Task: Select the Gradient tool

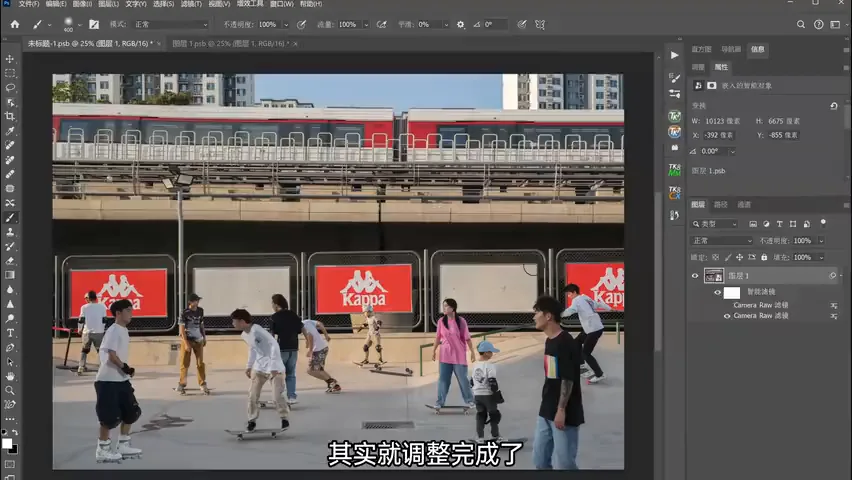Action: (x=10, y=275)
